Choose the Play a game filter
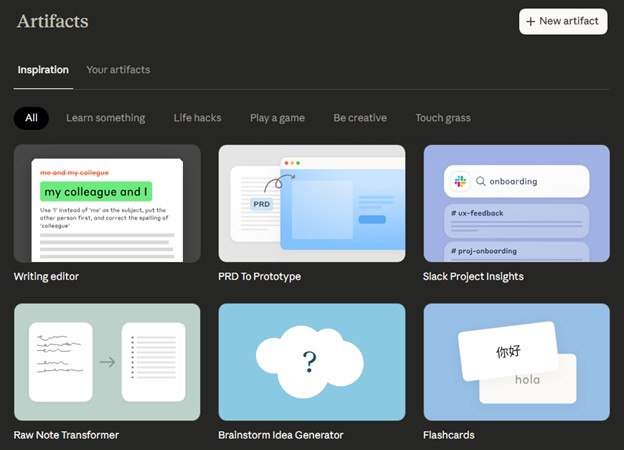The image size is (624, 450). click(x=277, y=118)
